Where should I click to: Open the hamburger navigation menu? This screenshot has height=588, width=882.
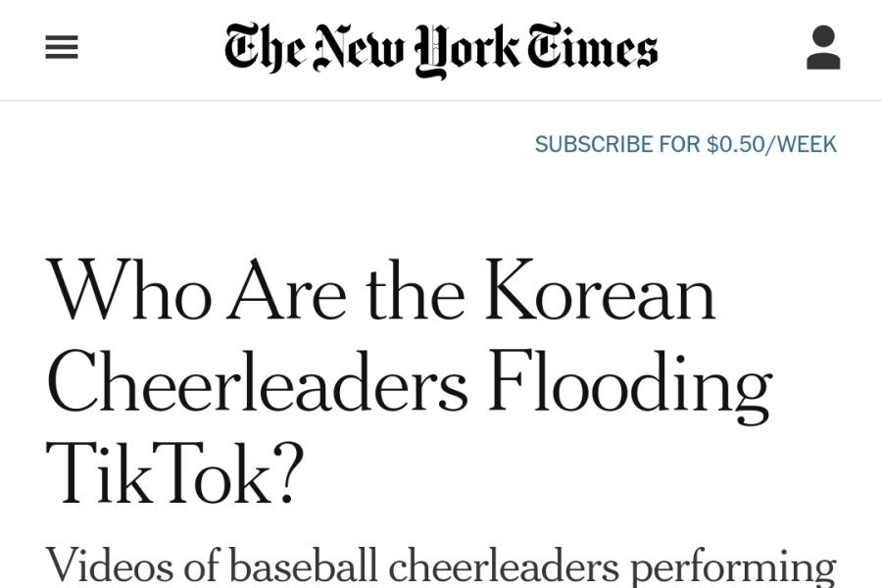pos(62,48)
